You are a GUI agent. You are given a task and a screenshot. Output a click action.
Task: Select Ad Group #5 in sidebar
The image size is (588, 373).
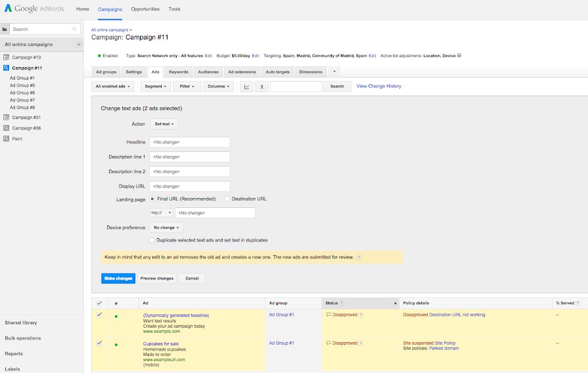[22, 86]
